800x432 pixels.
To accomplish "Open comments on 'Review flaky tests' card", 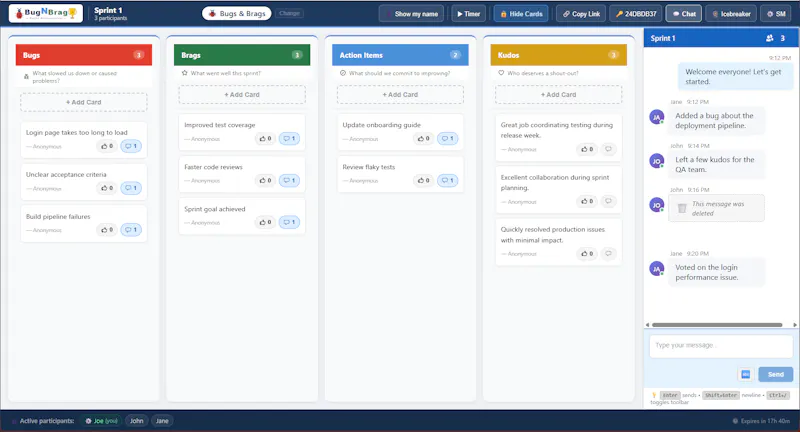I will [447, 181].
